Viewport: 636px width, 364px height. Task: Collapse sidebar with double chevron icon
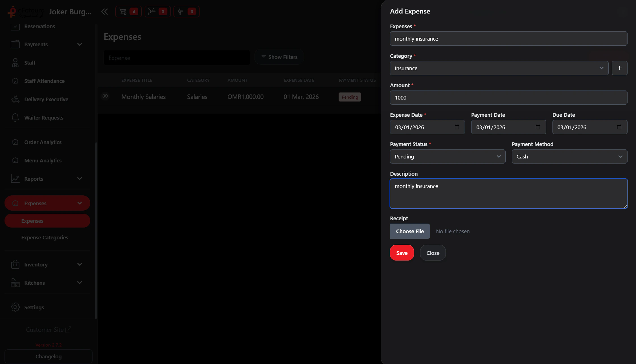point(104,12)
